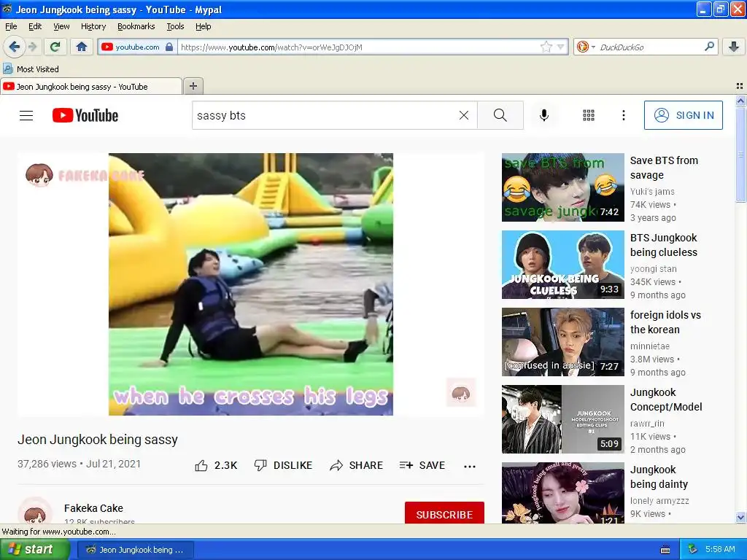Open the History menu
The image size is (747, 560).
point(93,26)
